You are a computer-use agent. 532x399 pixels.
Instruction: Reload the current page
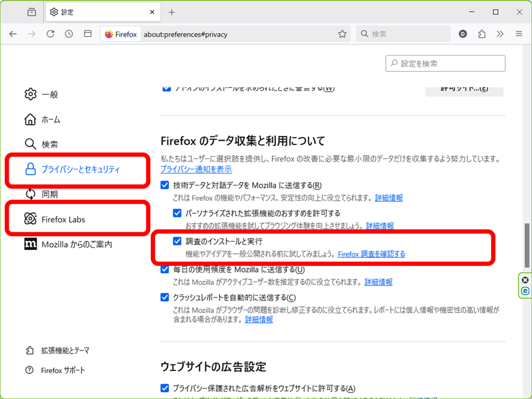[50, 34]
